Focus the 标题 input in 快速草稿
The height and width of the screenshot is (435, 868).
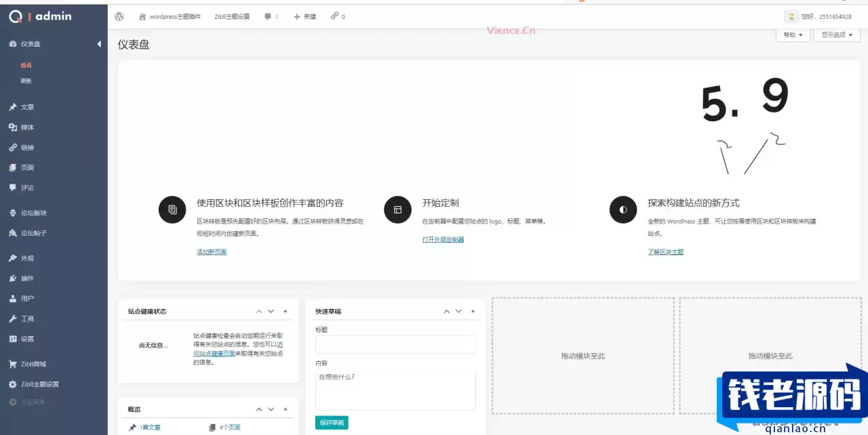tap(395, 344)
